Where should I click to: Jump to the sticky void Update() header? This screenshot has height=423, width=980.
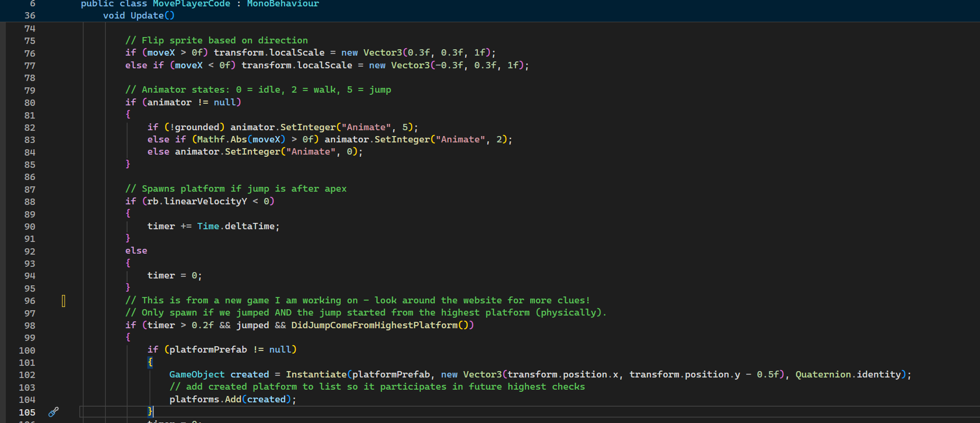point(139,15)
